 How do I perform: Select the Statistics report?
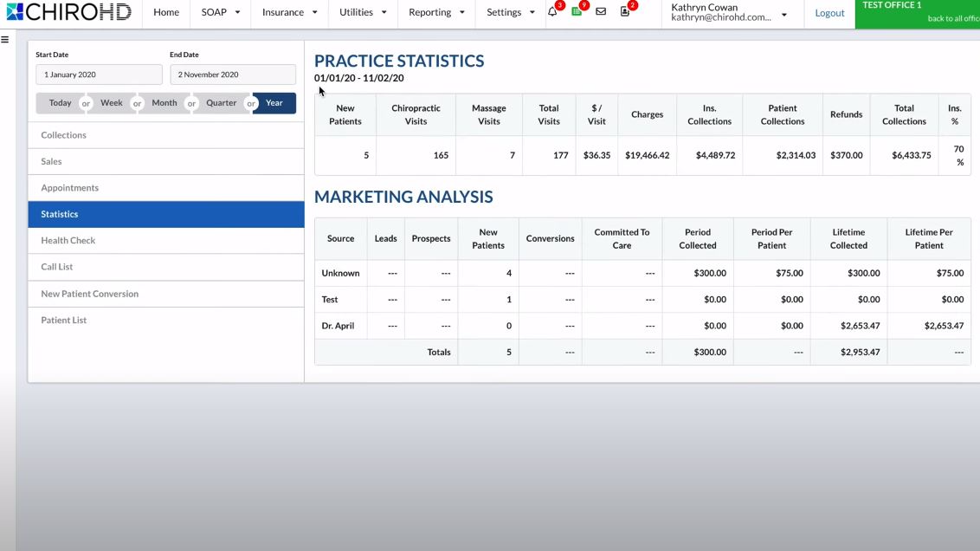click(166, 214)
